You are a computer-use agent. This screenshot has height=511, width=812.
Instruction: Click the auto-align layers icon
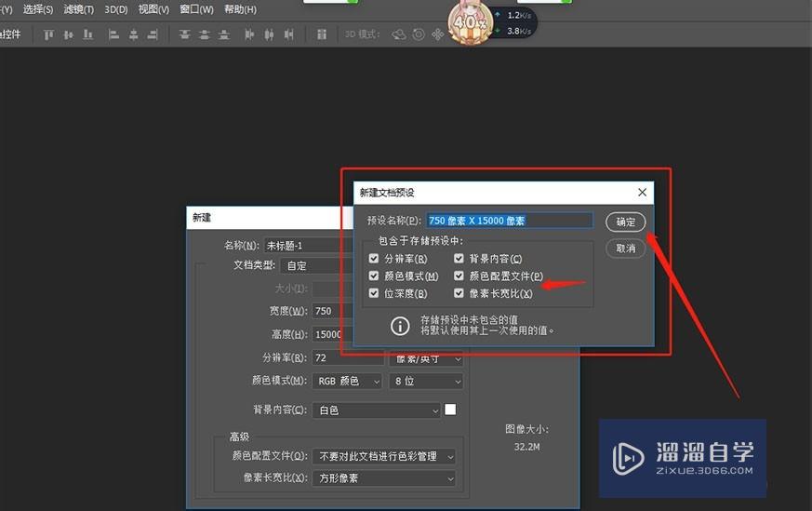[322, 34]
